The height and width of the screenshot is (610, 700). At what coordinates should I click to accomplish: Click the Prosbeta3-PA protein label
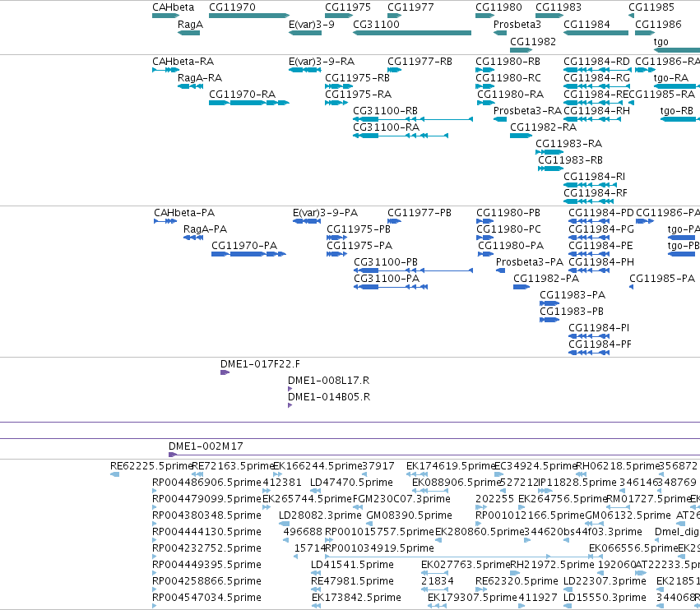530,262
